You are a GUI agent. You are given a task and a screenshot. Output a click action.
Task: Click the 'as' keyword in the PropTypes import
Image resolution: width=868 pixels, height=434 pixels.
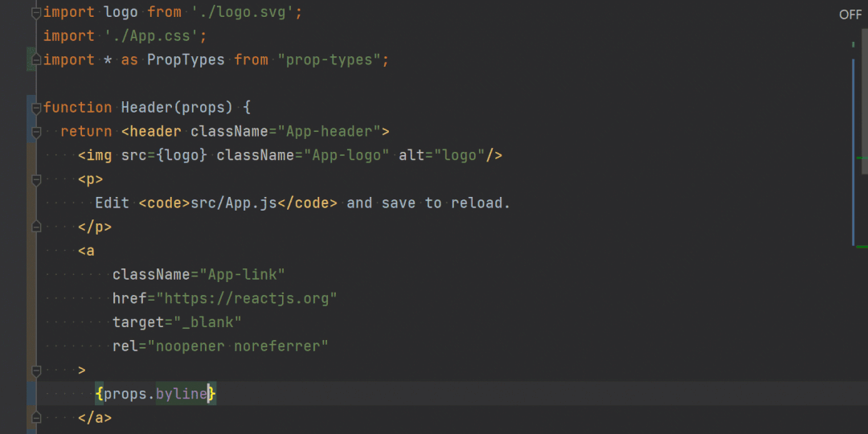(x=129, y=59)
